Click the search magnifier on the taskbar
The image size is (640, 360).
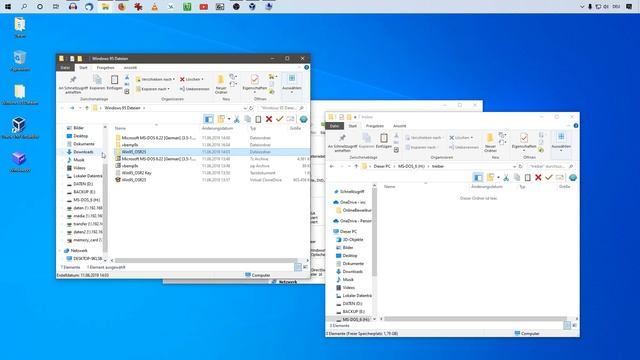point(24,7)
